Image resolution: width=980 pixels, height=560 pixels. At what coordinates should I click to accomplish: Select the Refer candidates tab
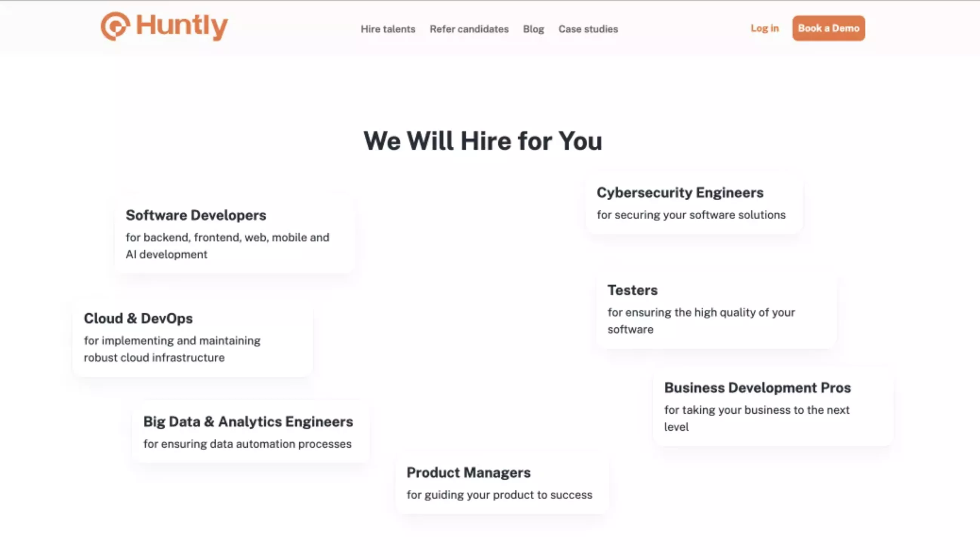[469, 29]
